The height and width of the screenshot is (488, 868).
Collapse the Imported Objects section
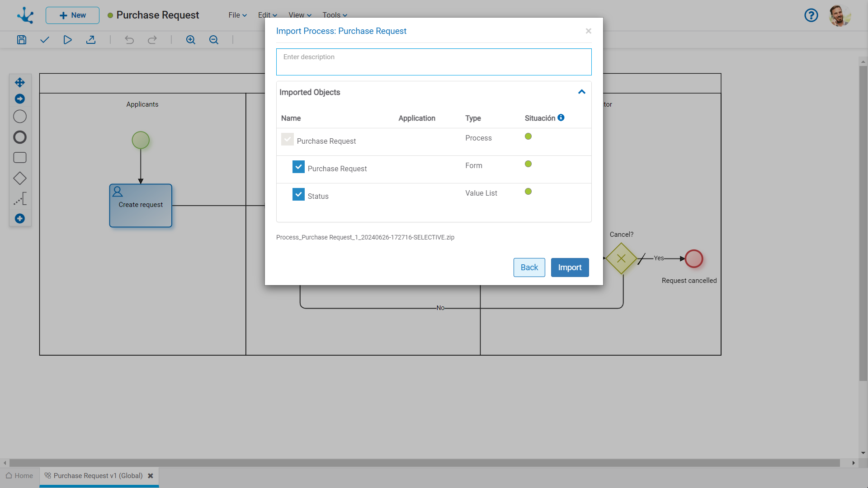[582, 92]
